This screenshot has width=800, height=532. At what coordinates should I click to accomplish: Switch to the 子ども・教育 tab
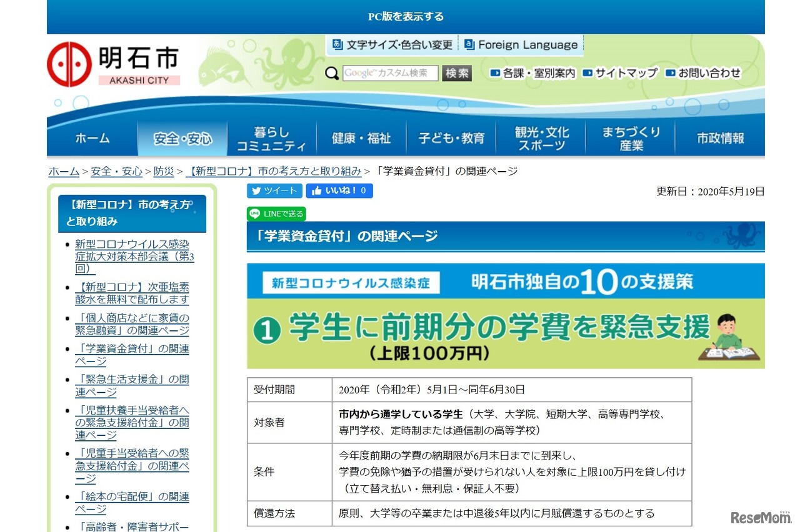(x=451, y=137)
